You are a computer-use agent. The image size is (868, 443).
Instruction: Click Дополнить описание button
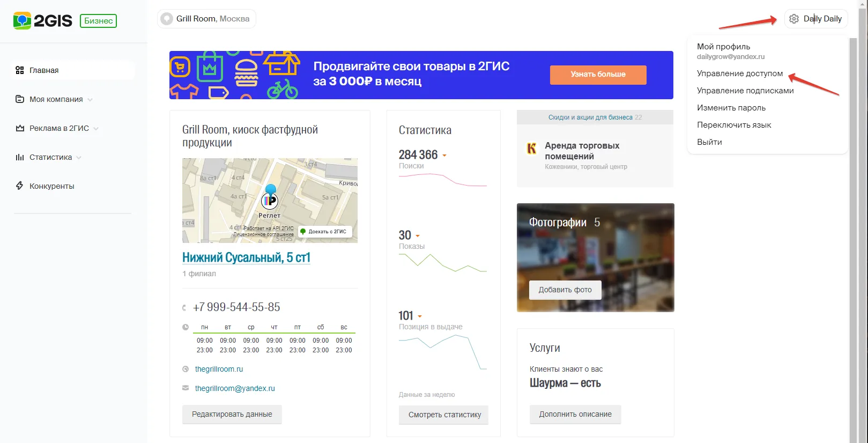pos(575,414)
